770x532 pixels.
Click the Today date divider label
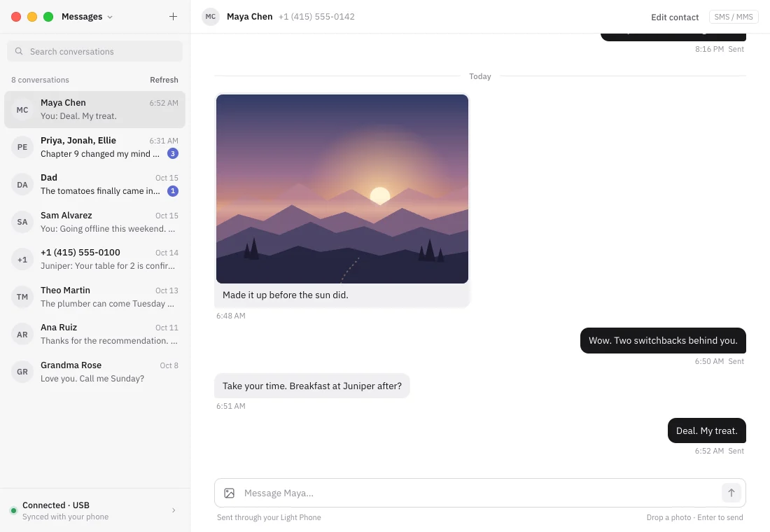479,76
